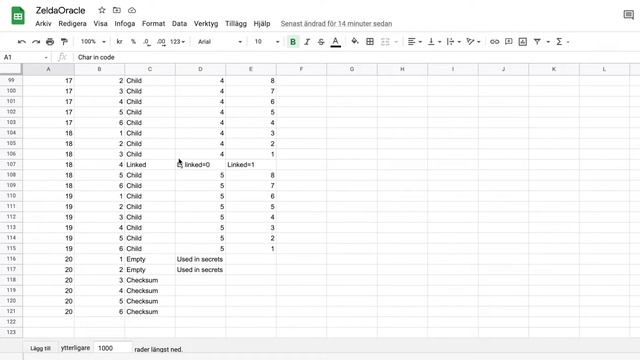Open text wrapping dropdown

453,42
